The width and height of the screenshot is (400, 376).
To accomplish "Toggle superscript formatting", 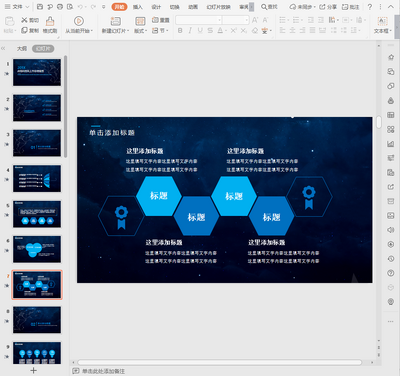I will pos(234,31).
